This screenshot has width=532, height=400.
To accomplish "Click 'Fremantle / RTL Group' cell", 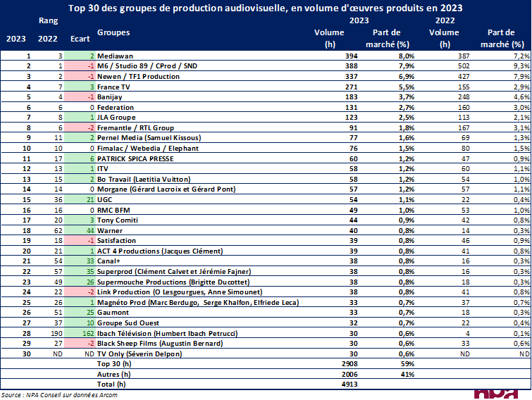I will point(135,127).
